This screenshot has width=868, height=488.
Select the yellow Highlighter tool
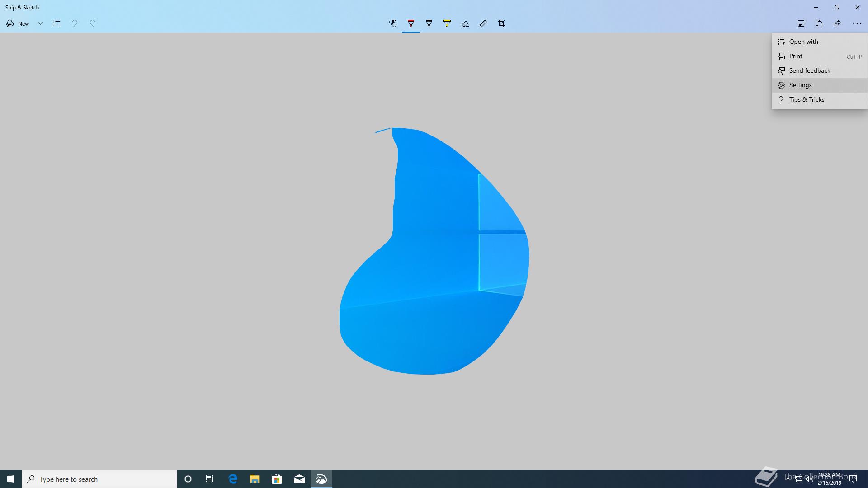coord(447,23)
